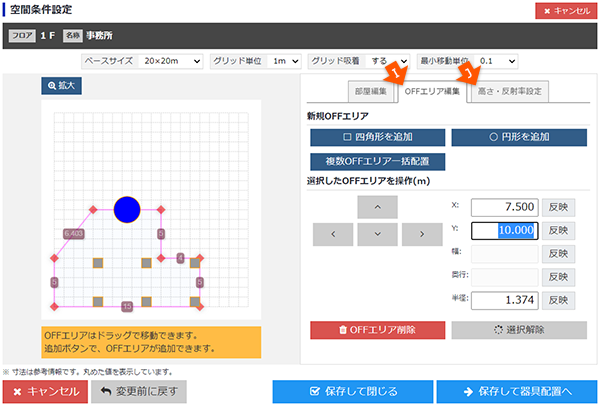Click 選択解除 deselect button
This screenshot has width=600, height=406.
(519, 330)
